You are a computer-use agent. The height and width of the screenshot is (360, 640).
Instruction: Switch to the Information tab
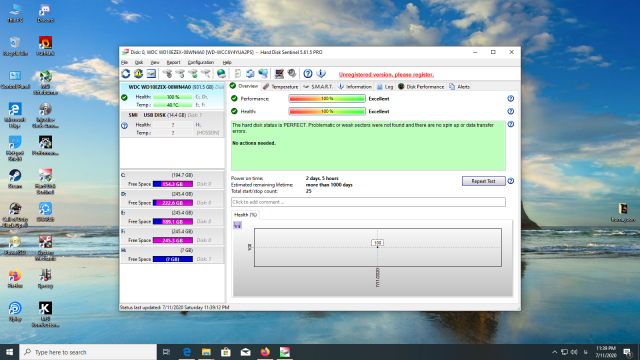(x=355, y=87)
